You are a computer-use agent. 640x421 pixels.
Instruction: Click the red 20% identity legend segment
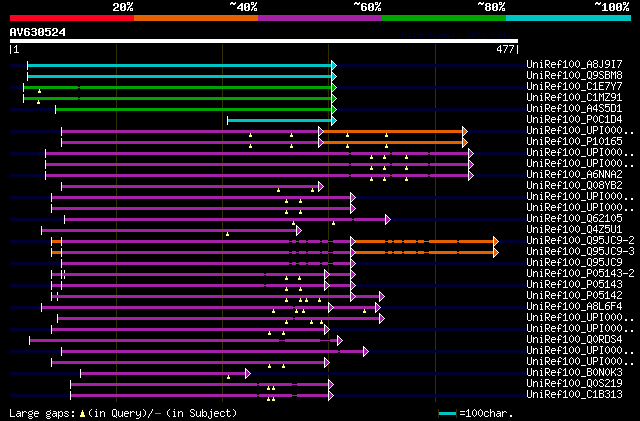72,18
